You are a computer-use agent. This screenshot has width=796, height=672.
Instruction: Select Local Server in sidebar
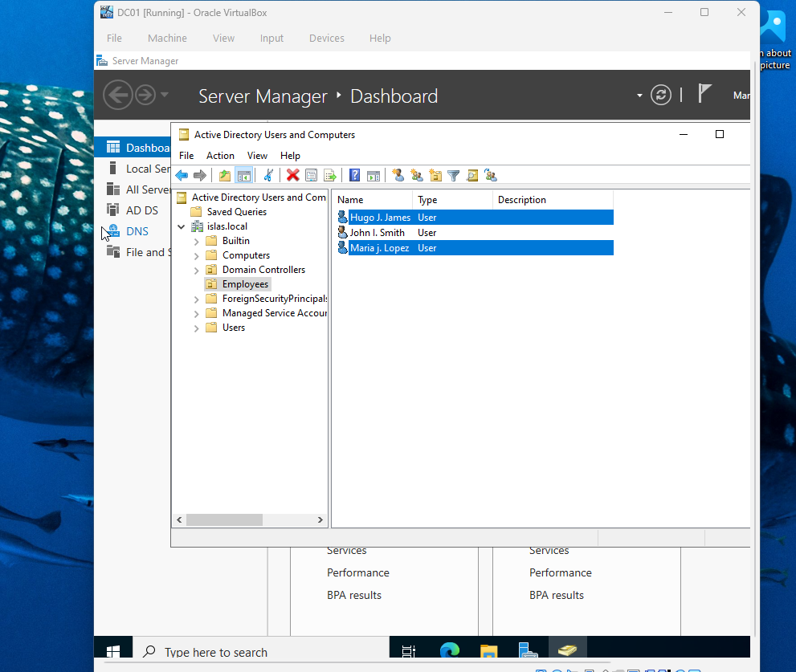click(133, 169)
